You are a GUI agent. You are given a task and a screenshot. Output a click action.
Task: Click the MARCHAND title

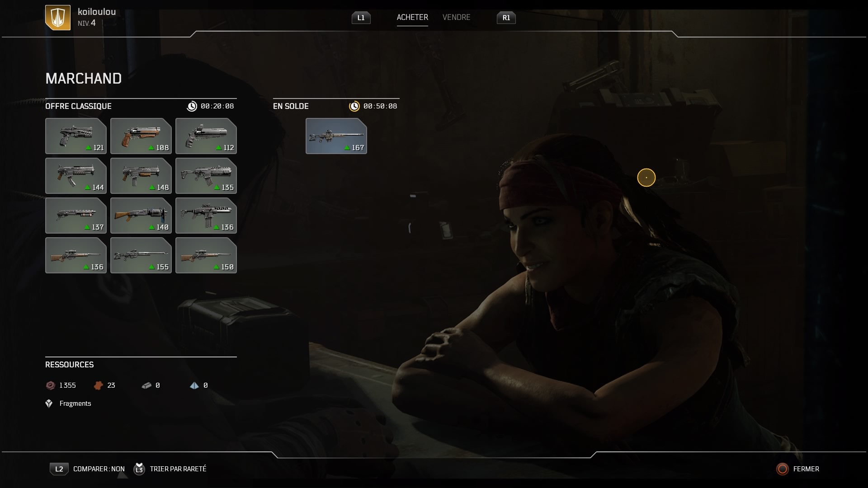tap(84, 79)
